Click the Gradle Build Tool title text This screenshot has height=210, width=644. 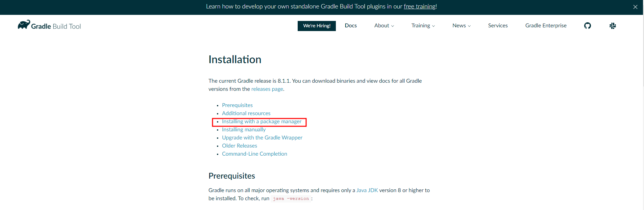[56, 26]
